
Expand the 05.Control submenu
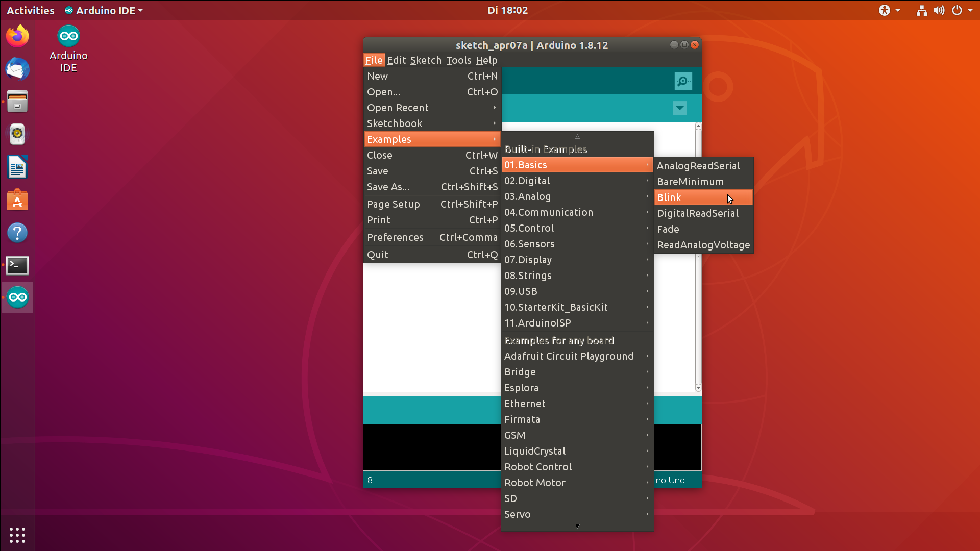(577, 228)
